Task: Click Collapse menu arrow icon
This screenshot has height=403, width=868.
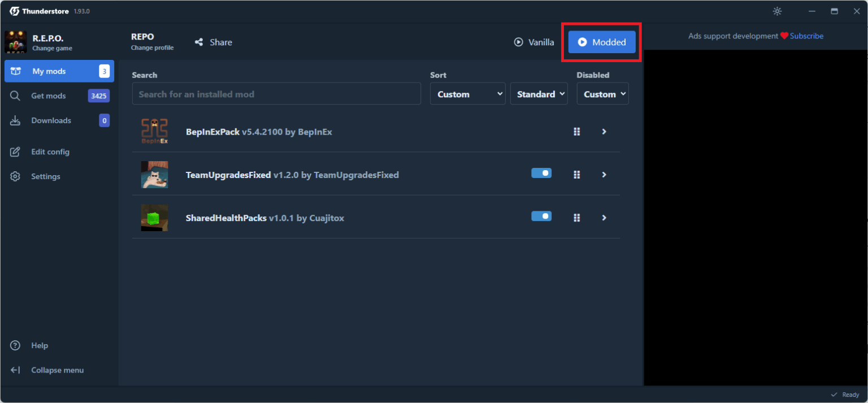Action: pos(15,370)
